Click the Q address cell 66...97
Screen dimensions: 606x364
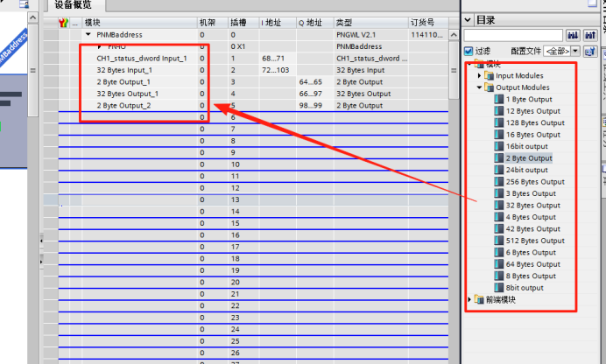tap(315, 94)
